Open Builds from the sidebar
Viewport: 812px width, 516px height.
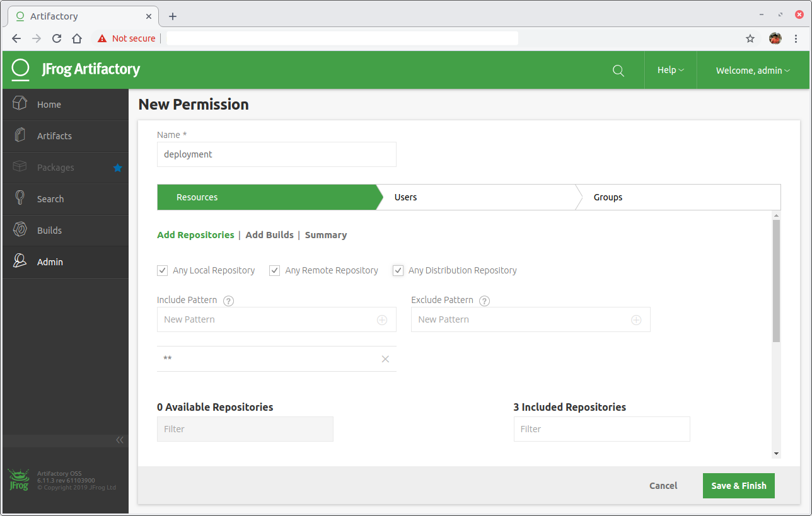[66, 231]
